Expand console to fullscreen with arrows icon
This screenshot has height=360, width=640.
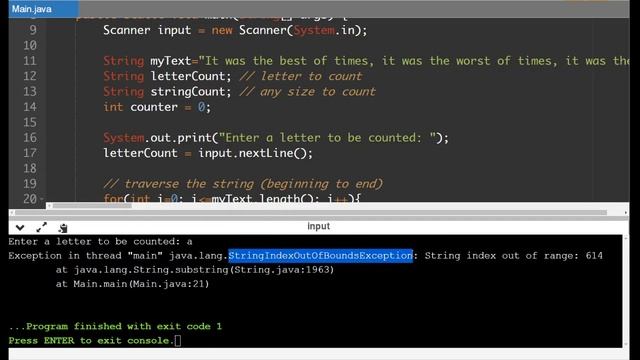pyautogui.click(x=42, y=227)
